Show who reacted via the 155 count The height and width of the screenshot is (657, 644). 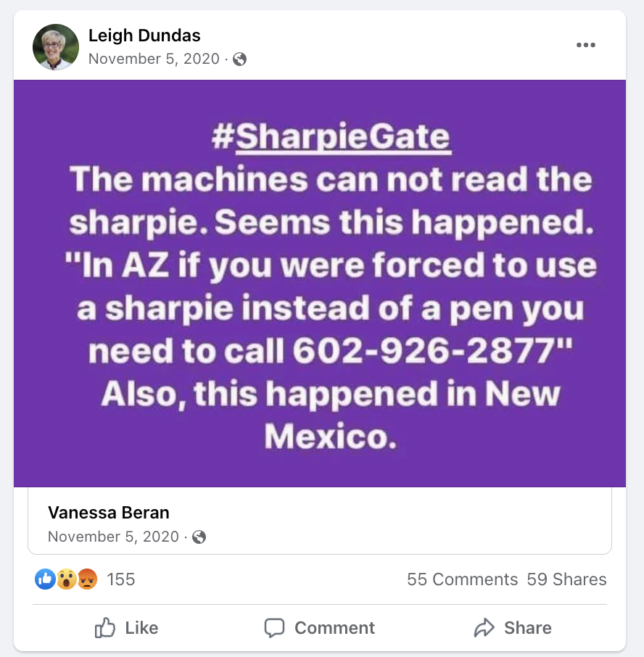pyautogui.click(x=121, y=579)
